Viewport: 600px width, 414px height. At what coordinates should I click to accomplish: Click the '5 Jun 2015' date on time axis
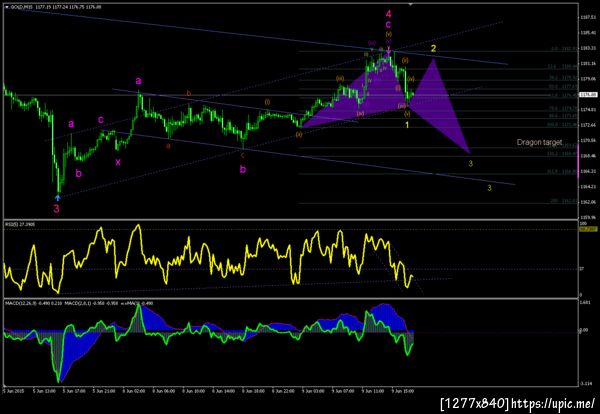pyautogui.click(x=13, y=391)
